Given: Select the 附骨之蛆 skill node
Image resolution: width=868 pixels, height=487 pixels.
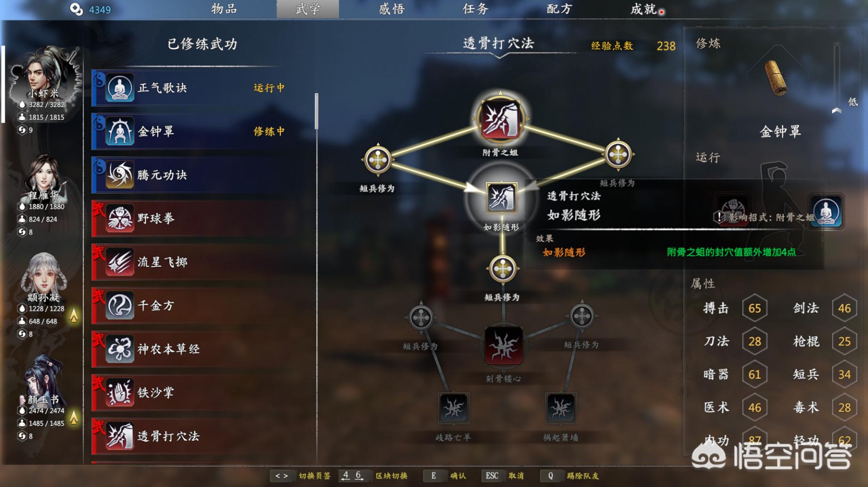Looking at the screenshot, I should [x=500, y=119].
